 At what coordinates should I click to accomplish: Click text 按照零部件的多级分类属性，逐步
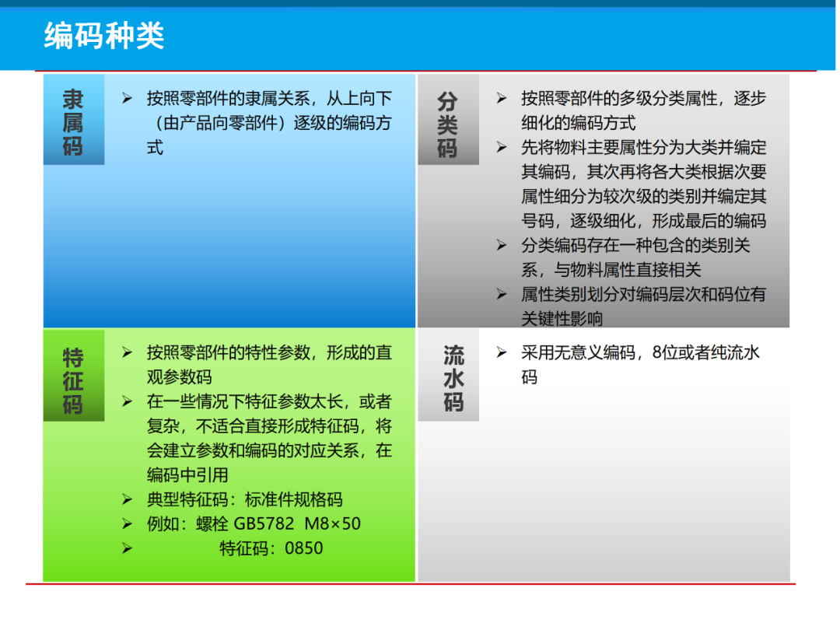pyautogui.click(x=643, y=99)
